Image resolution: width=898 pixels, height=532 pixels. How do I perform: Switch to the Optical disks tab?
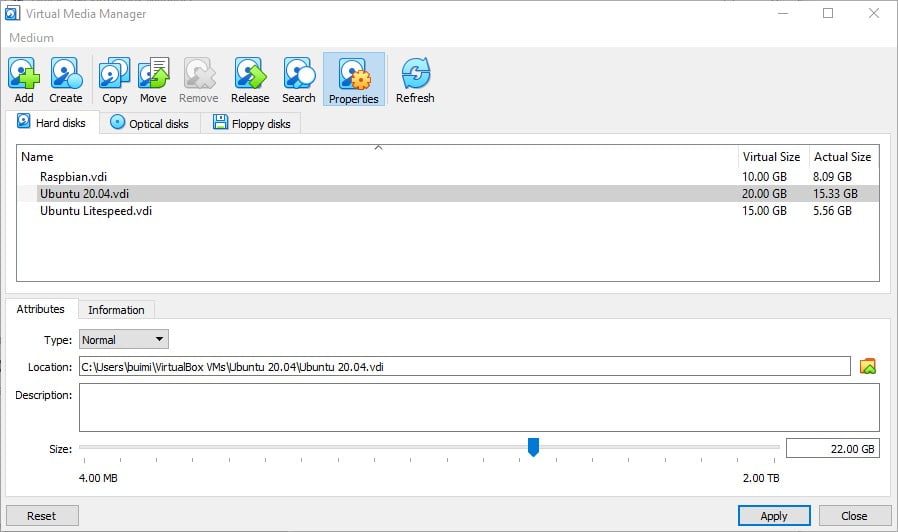tap(149, 124)
